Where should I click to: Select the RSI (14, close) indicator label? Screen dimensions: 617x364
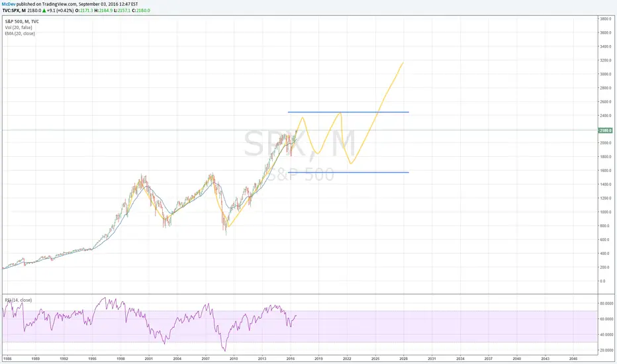[x=18, y=300]
